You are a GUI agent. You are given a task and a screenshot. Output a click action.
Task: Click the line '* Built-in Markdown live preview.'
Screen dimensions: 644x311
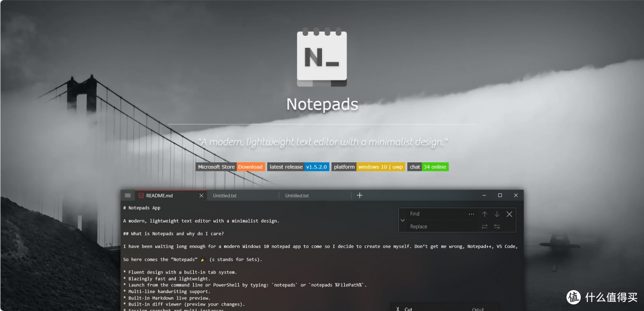(167, 298)
